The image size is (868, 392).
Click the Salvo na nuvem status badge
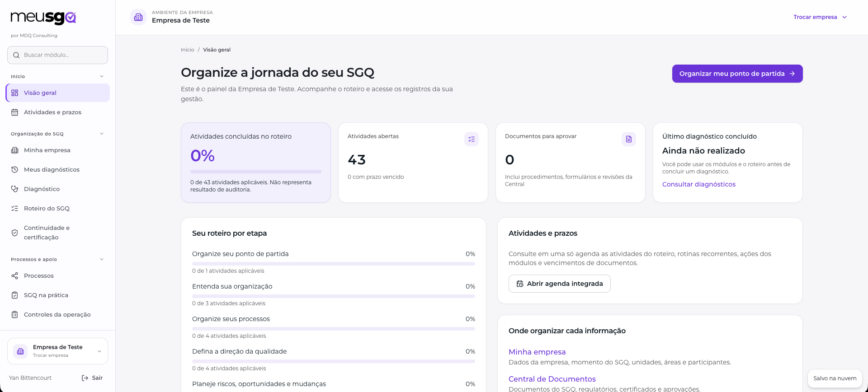835,378
